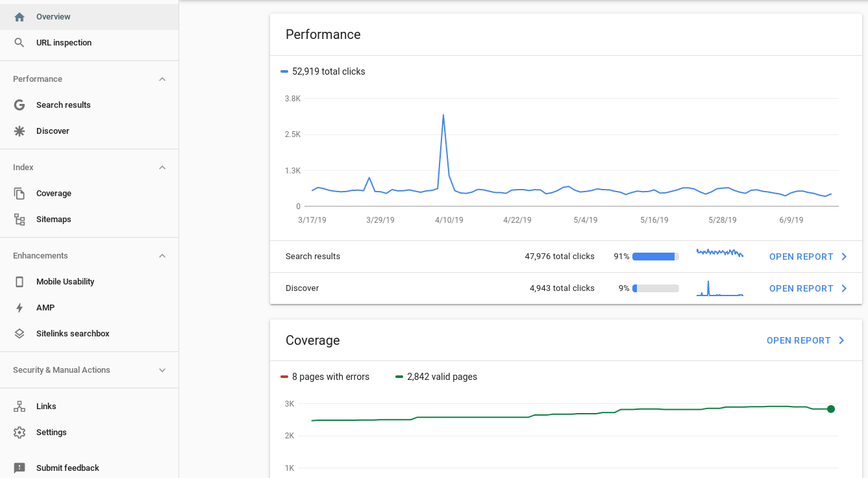
Task: Open the Sitemaps icon
Action: (x=19, y=219)
